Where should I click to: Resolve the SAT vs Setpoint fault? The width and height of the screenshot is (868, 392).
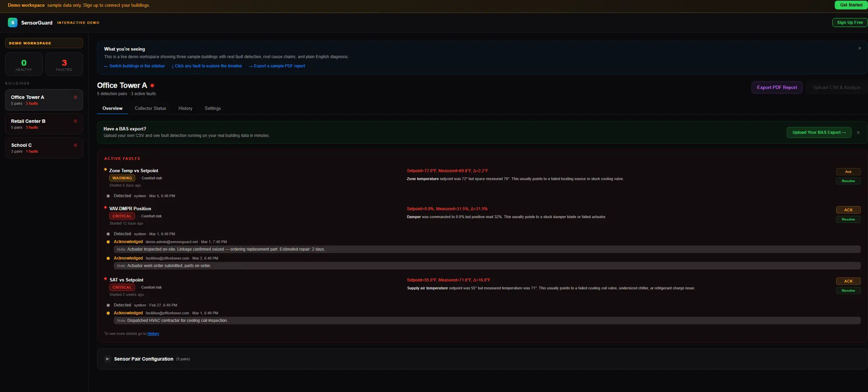pyautogui.click(x=848, y=290)
